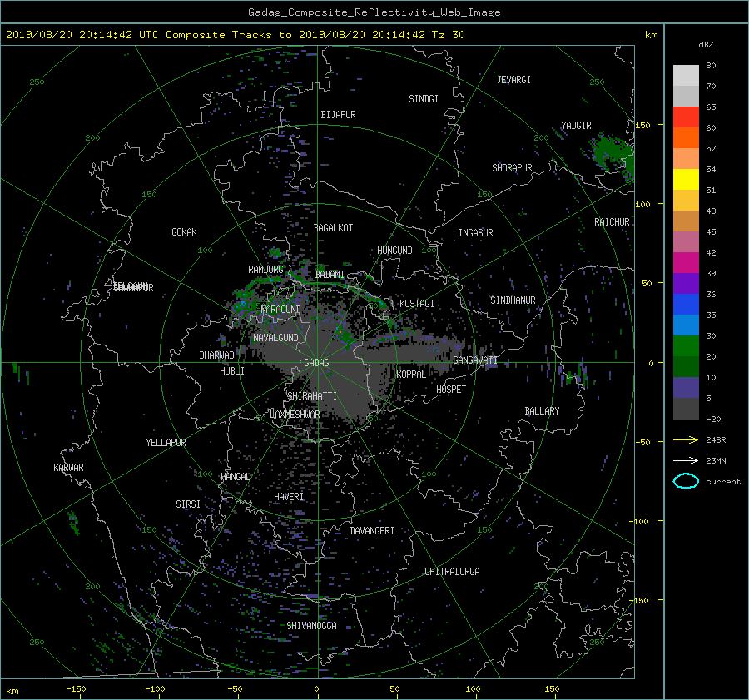
Task: Click the YELLAPUR city label
Action: point(166,443)
